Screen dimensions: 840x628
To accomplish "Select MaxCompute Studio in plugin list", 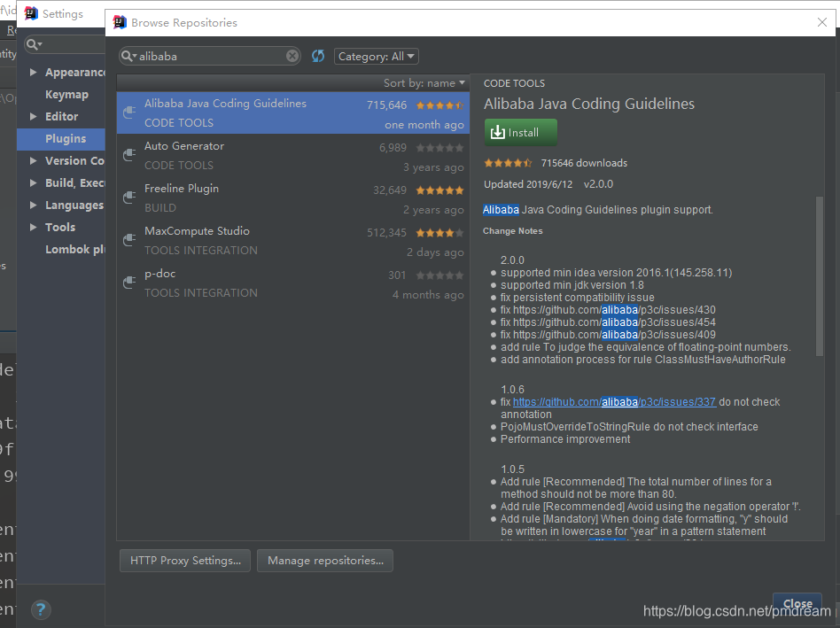I will (x=293, y=240).
